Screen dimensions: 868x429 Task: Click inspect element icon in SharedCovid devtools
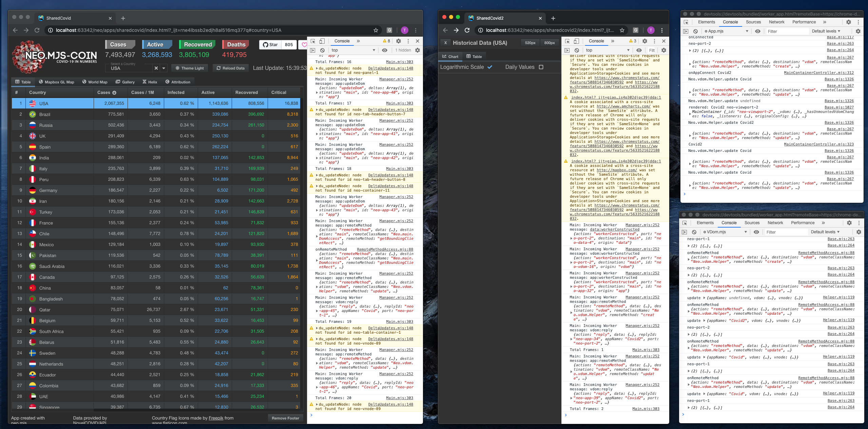click(x=313, y=41)
